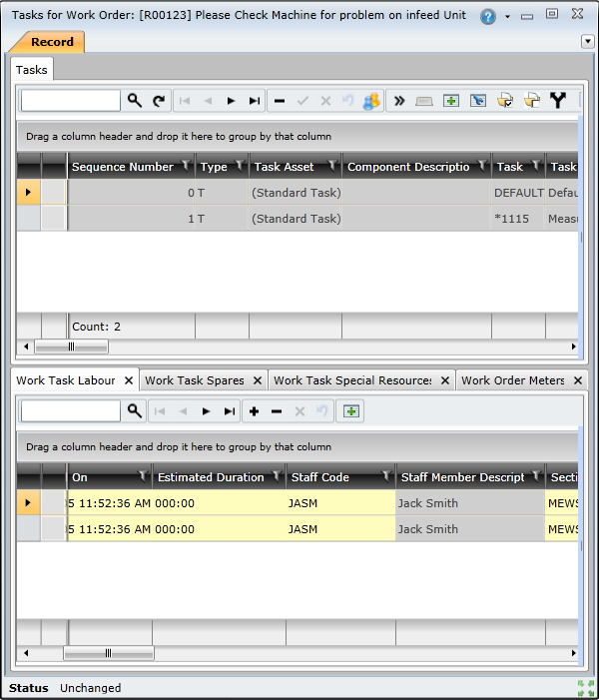Sort by the Estimated Duration column header
The width and height of the screenshot is (599, 700).
211,477
